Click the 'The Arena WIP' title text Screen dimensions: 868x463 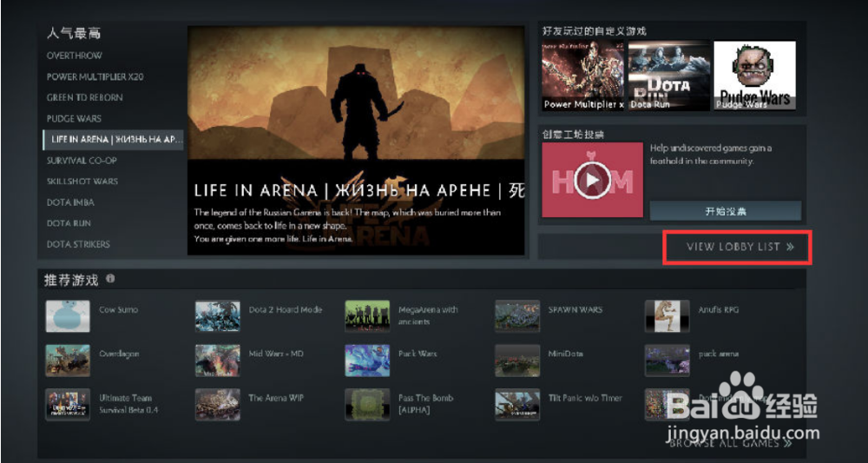(276, 398)
